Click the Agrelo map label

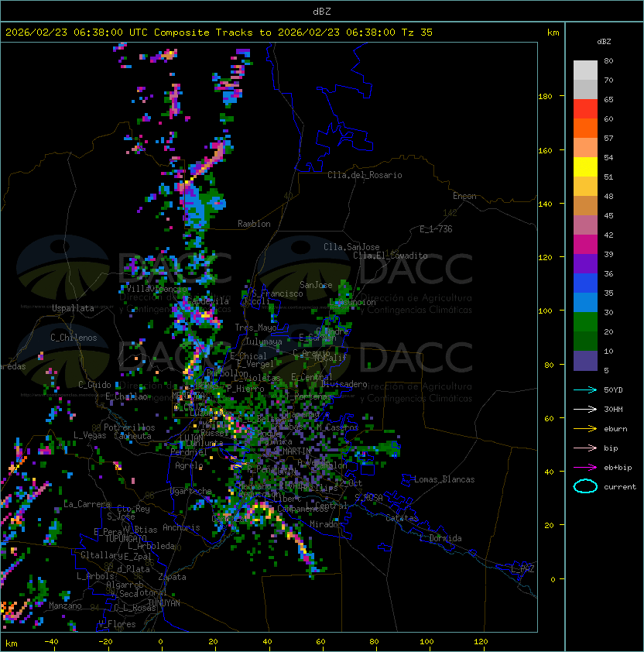coord(189,465)
